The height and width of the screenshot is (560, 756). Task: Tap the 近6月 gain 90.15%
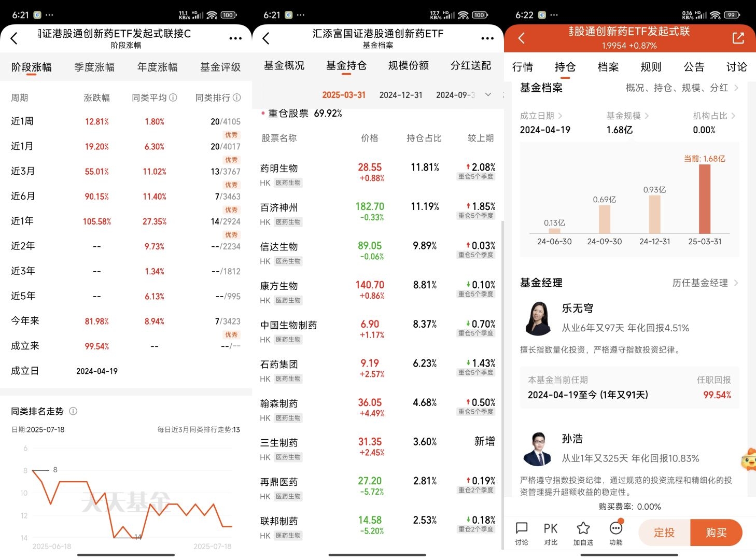(x=97, y=197)
